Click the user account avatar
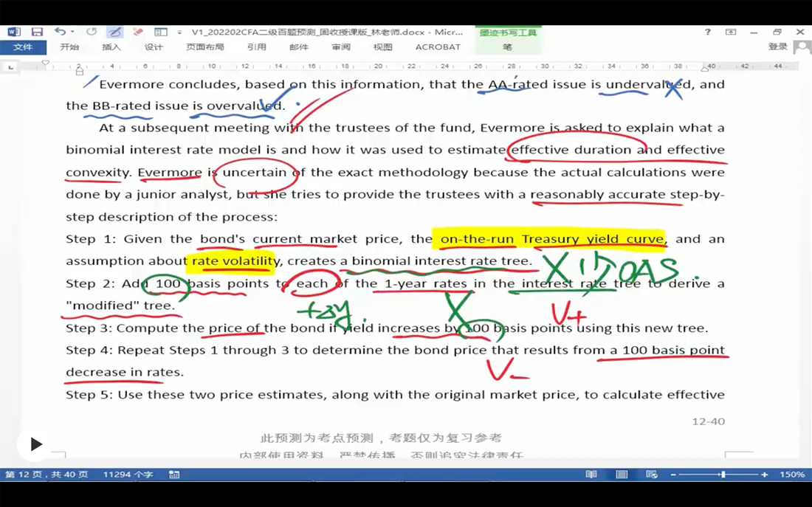Screen dimensions: 812x507 click(x=802, y=48)
